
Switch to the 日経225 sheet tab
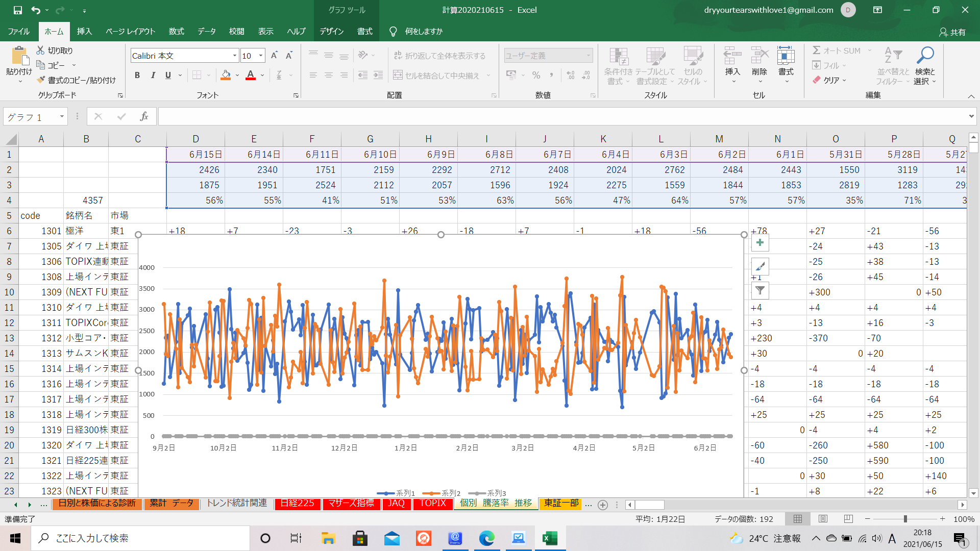tap(298, 504)
